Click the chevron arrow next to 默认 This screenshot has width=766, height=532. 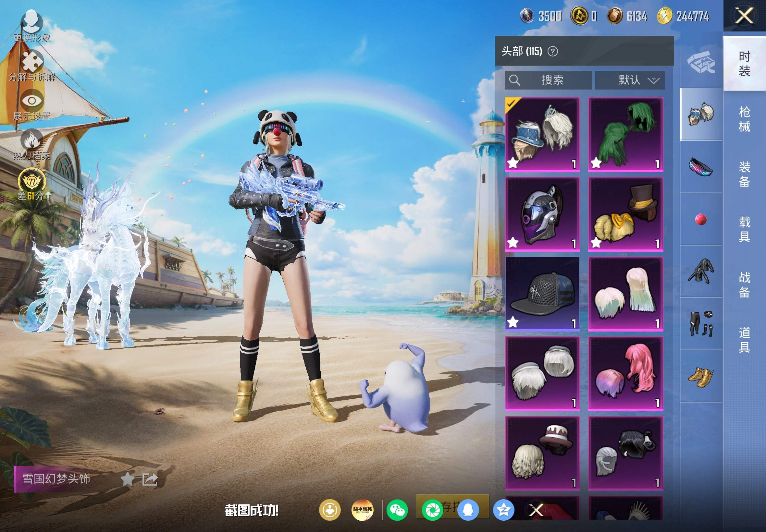click(654, 80)
